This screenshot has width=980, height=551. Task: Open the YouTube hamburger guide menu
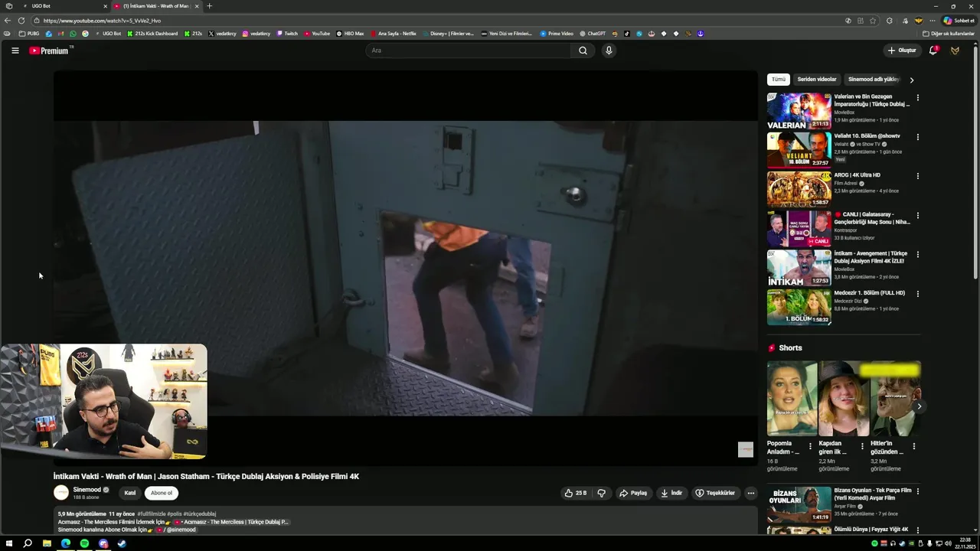[15, 51]
